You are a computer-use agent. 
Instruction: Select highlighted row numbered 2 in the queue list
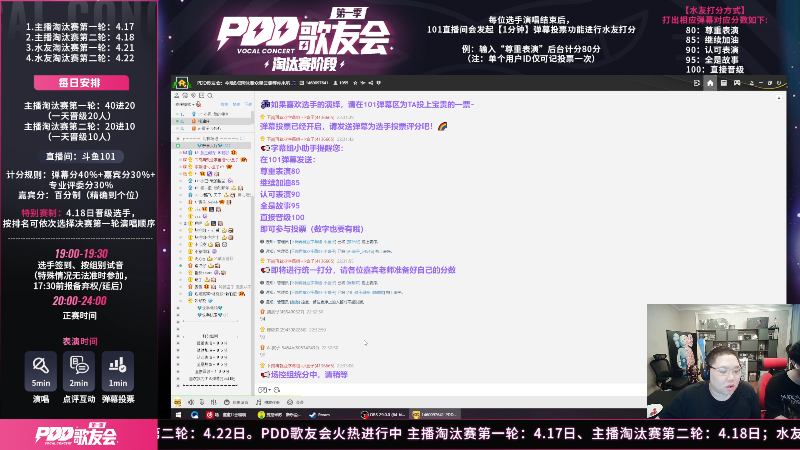click(x=212, y=121)
